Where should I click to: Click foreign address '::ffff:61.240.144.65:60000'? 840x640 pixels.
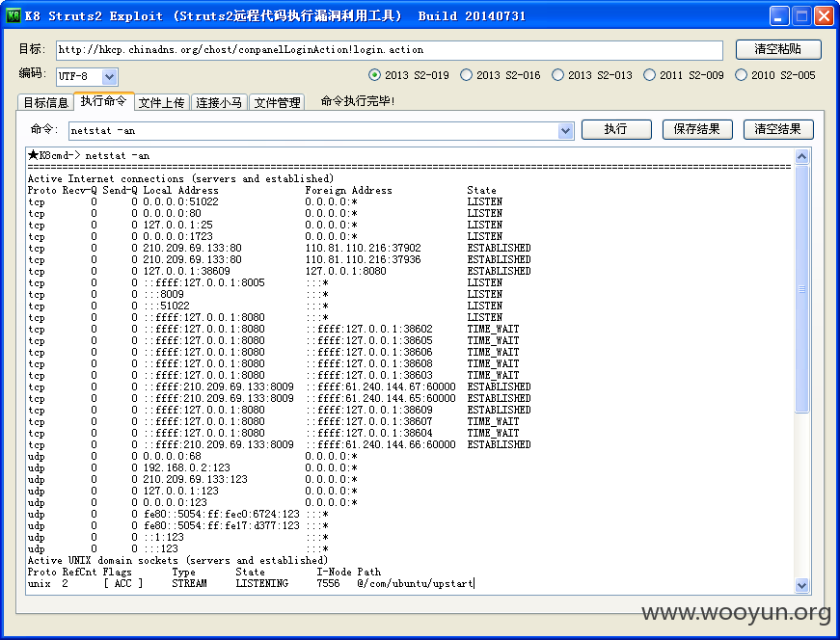pyautogui.click(x=381, y=399)
